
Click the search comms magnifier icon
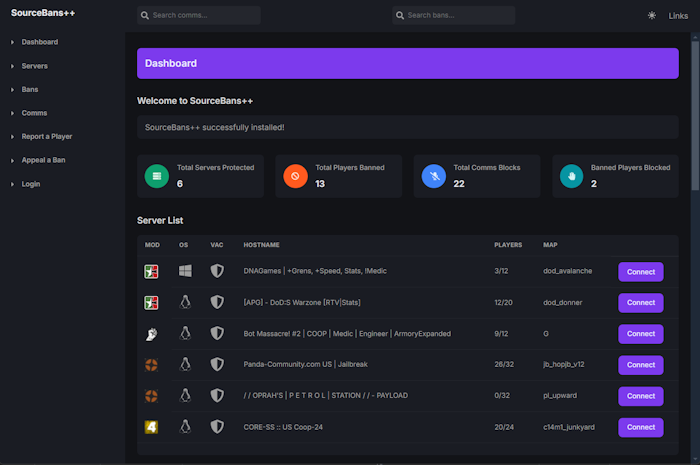[145, 16]
